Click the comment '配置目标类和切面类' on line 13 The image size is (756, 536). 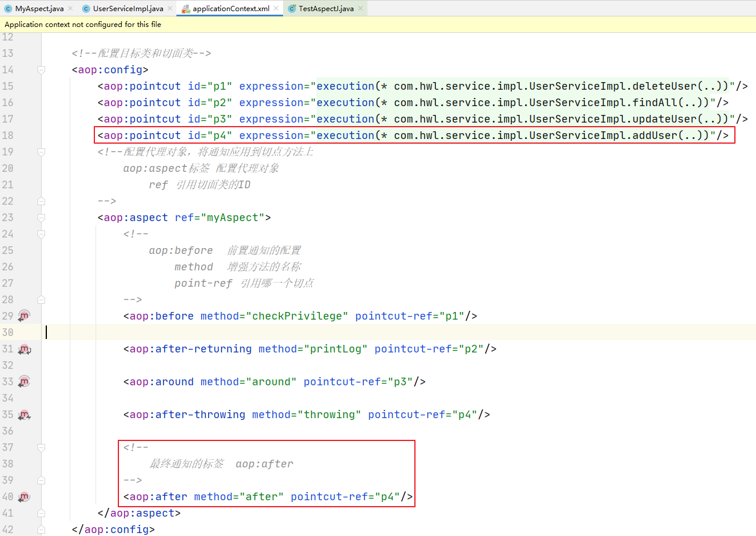click(145, 53)
